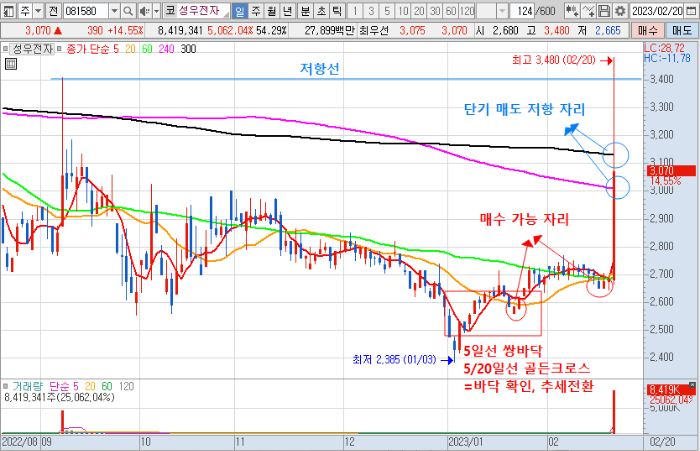The width and height of the screenshot is (700, 451).
Task: Select the 월 monthly chart period
Action: pos(271,11)
